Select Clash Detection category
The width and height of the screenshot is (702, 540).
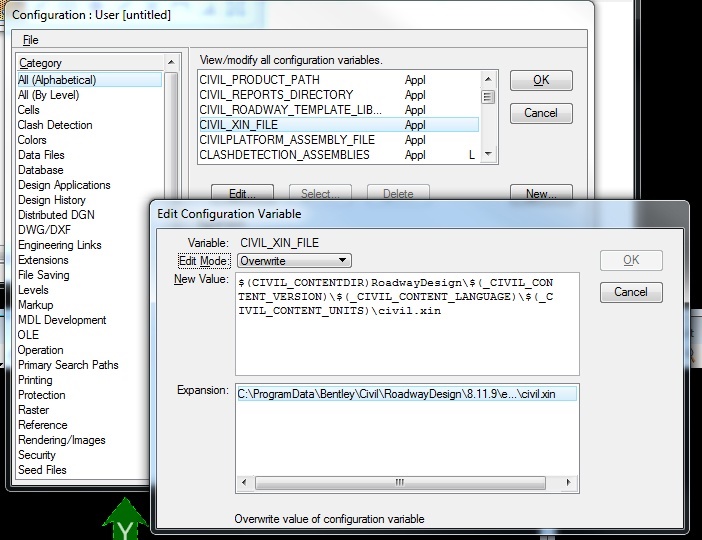click(x=55, y=125)
